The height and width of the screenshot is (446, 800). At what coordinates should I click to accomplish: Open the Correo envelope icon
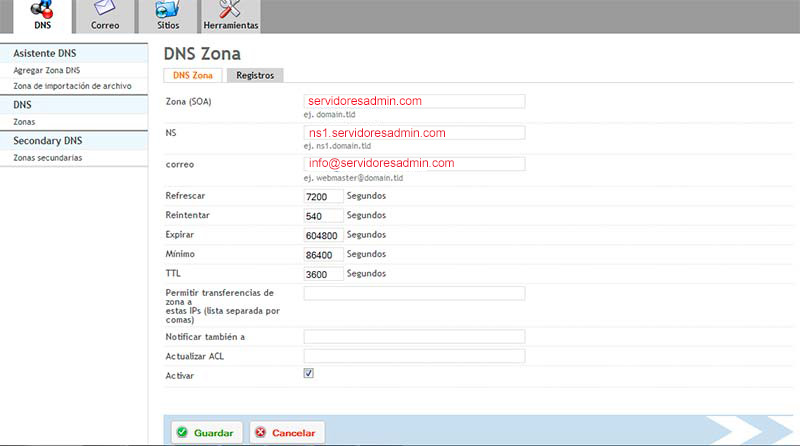click(x=105, y=8)
